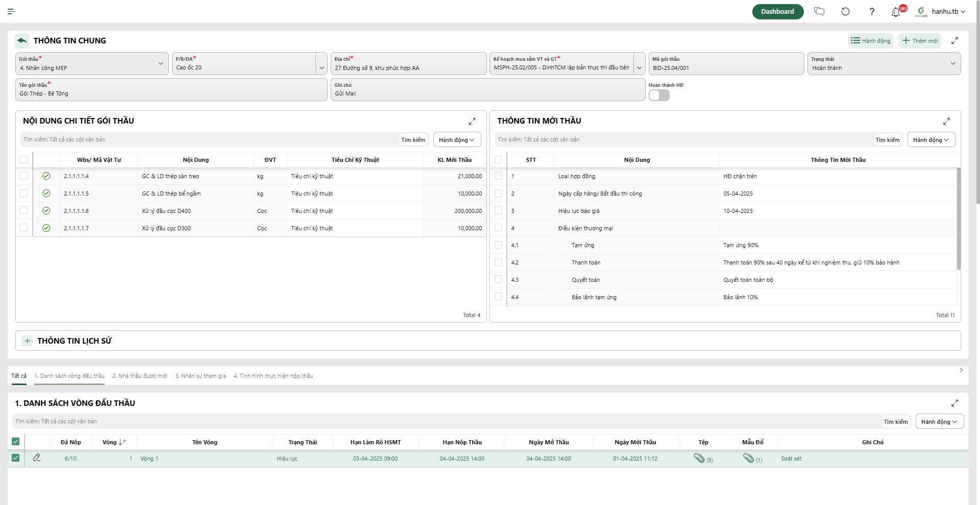Click the page vertical scrollbar

click(977, 102)
